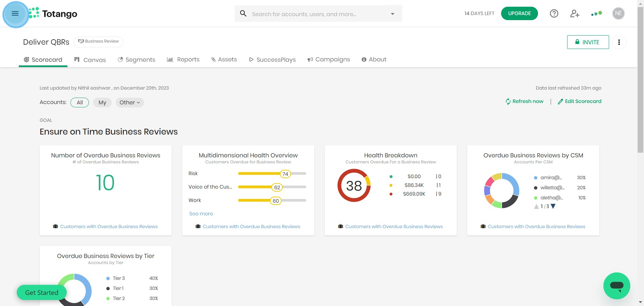
Task: Switch to the About tab
Action: 374,59
